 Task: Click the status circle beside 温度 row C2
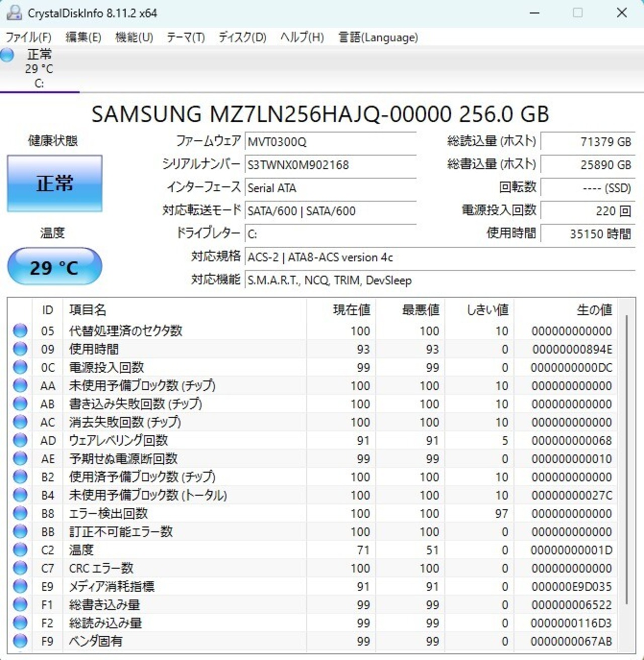[x=20, y=550]
